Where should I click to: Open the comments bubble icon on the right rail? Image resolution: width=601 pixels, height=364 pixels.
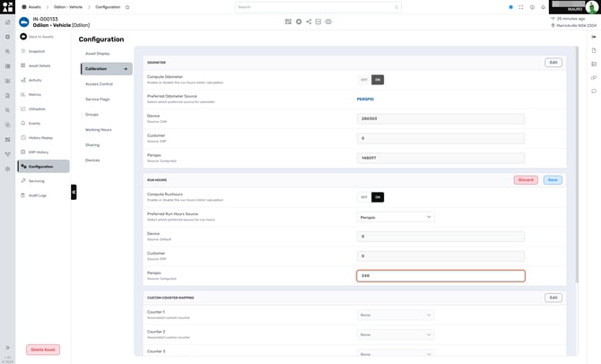[x=594, y=91]
